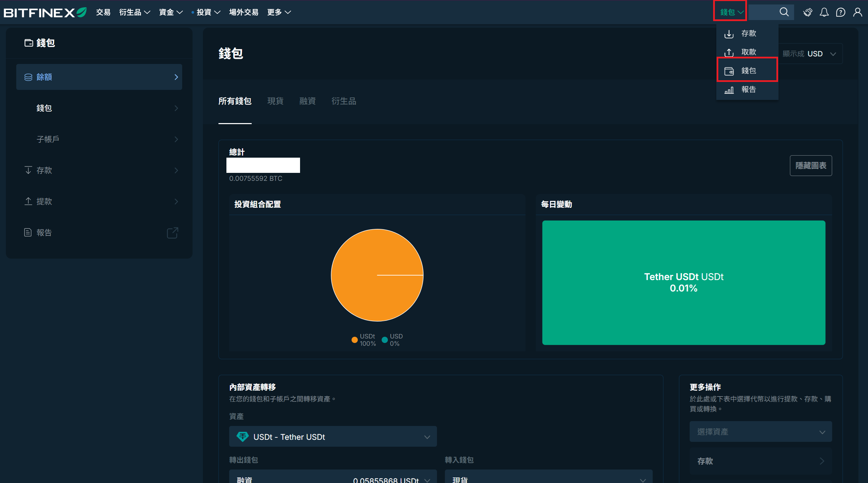Click the sidebar withdraw up-arrow icon

point(28,201)
